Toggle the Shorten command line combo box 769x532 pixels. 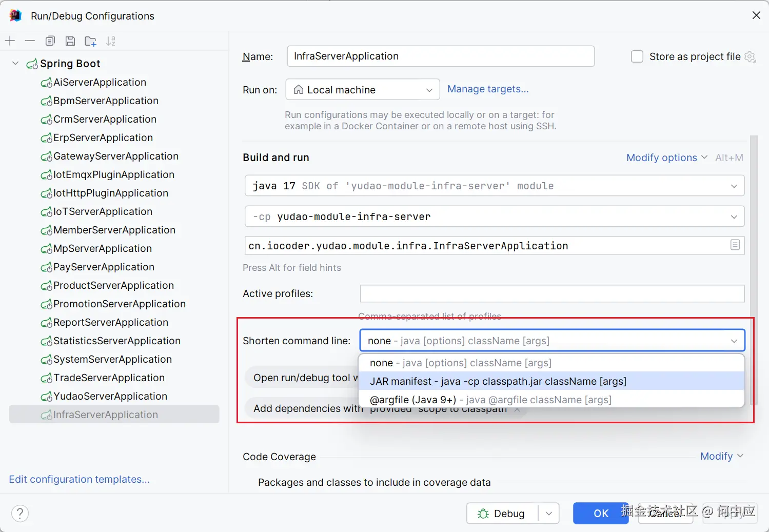[x=552, y=341]
